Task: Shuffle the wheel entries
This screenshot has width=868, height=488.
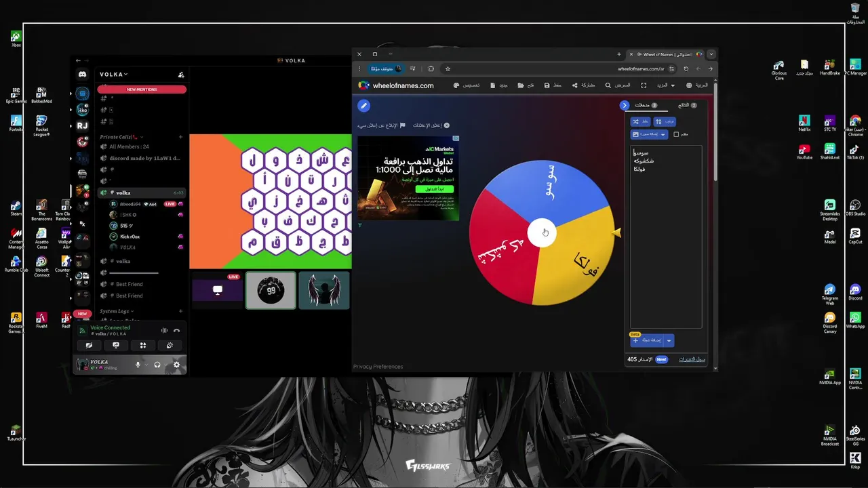Action: (640, 122)
